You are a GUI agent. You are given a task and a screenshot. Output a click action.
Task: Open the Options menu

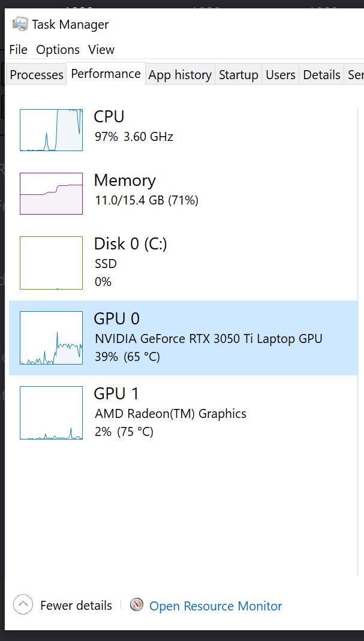point(58,49)
